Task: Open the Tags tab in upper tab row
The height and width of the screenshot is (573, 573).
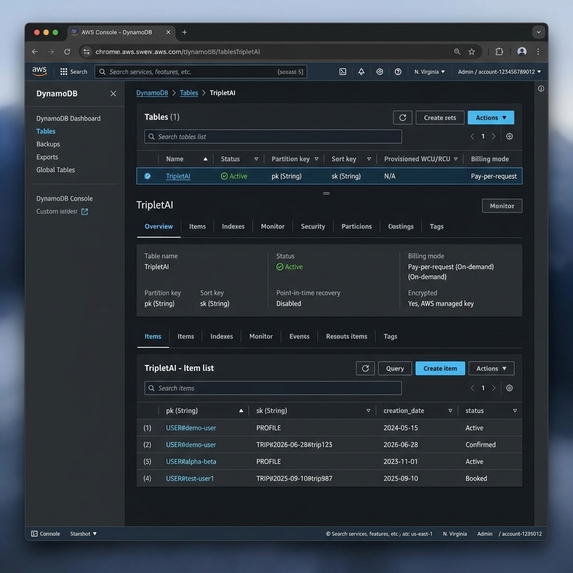Action: click(436, 227)
